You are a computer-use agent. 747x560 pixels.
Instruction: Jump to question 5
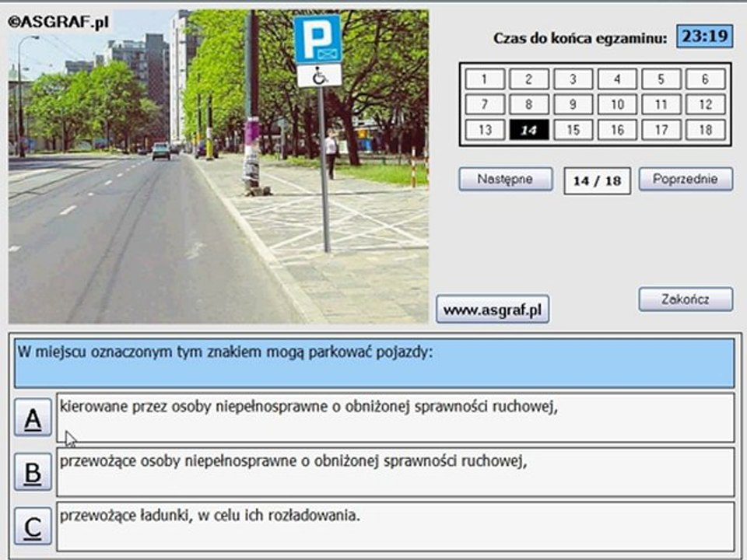point(661,79)
